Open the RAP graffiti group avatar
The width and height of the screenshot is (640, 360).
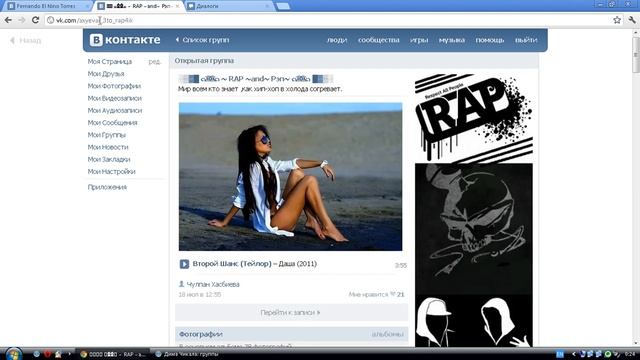473,118
